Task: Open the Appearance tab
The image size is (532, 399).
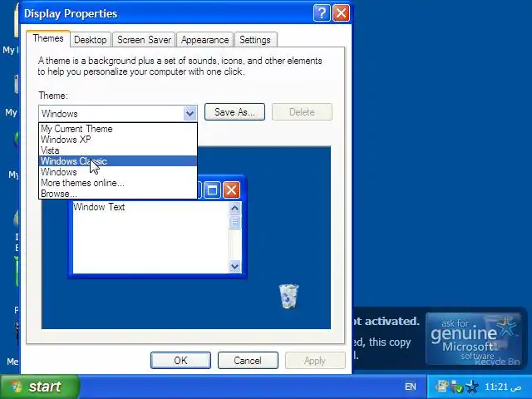Action: tap(204, 40)
